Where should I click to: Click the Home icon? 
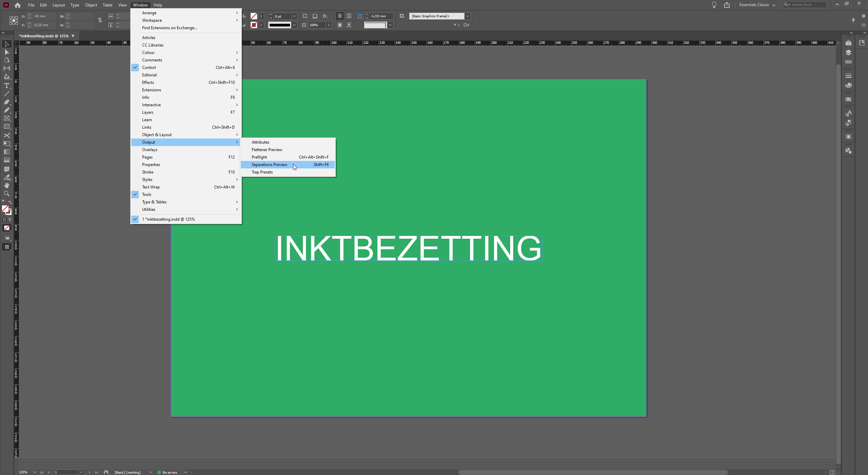pos(18,5)
